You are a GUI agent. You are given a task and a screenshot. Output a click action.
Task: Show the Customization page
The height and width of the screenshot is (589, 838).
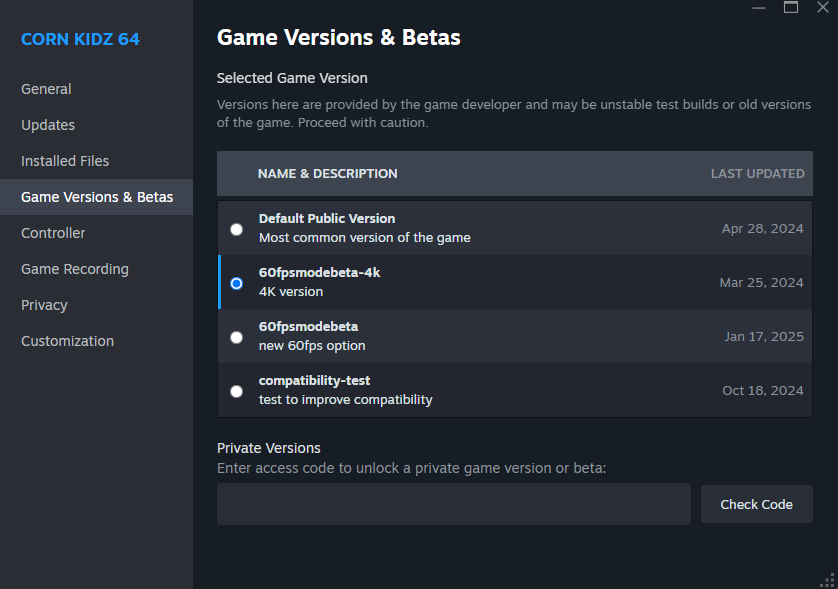pos(67,341)
